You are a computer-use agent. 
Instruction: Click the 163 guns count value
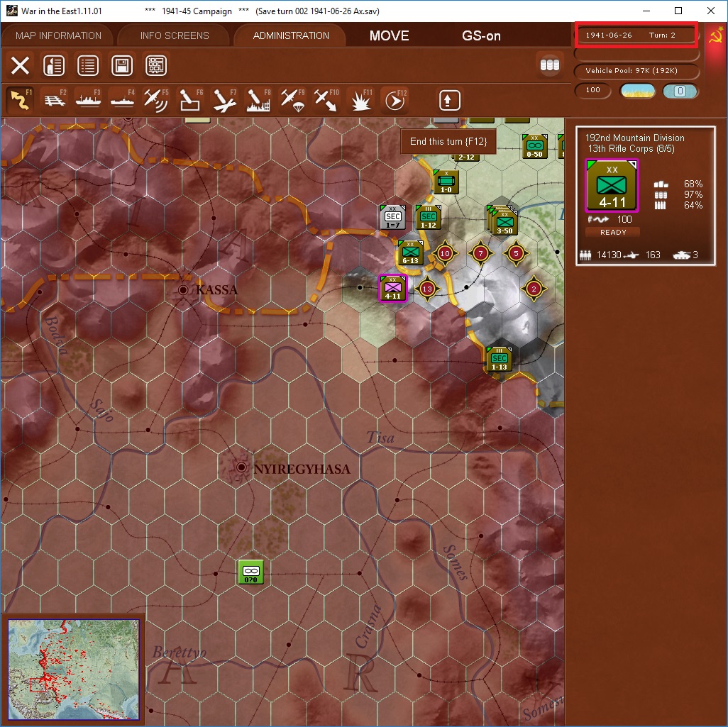pos(653,255)
